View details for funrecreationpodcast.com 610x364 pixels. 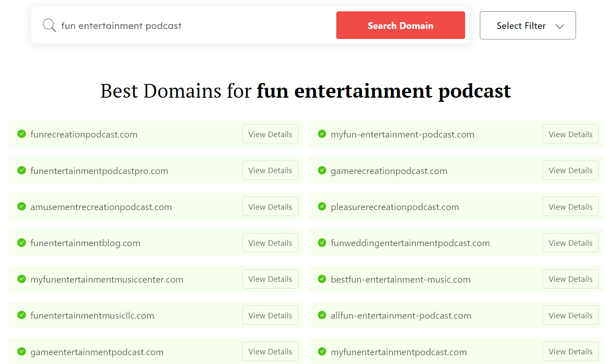click(270, 134)
